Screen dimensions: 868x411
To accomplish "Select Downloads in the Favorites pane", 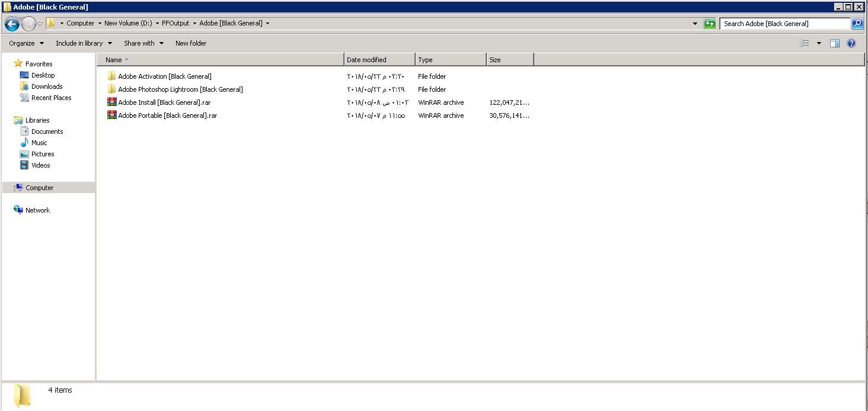I will (47, 86).
